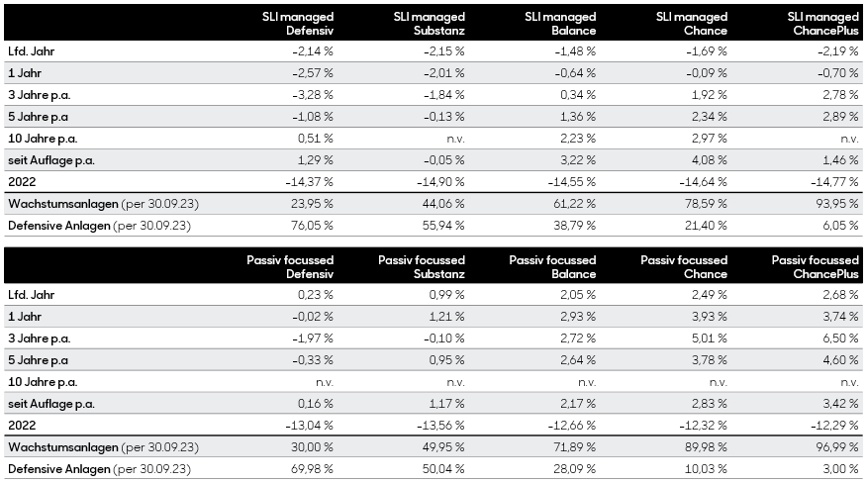The width and height of the screenshot is (868, 484).
Task: Select the 76,05 % Defensive Anlagen value
Action: pyautogui.click(x=312, y=226)
